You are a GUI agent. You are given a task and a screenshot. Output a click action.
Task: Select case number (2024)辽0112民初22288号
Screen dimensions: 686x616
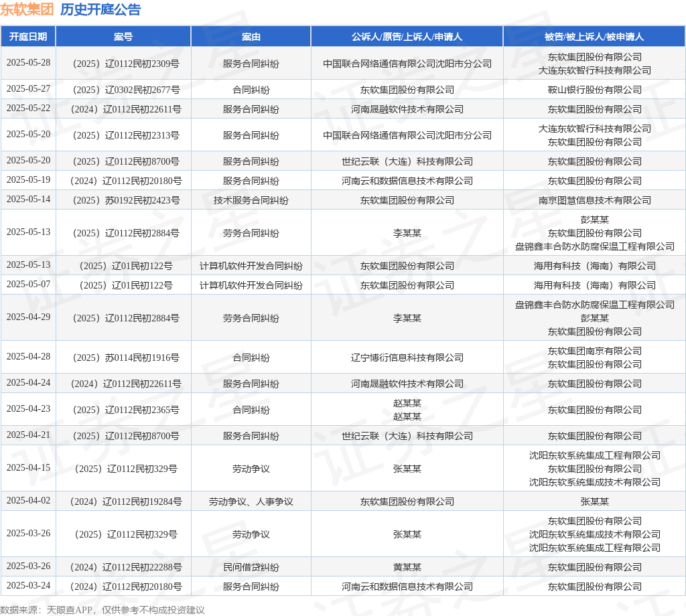point(125,568)
